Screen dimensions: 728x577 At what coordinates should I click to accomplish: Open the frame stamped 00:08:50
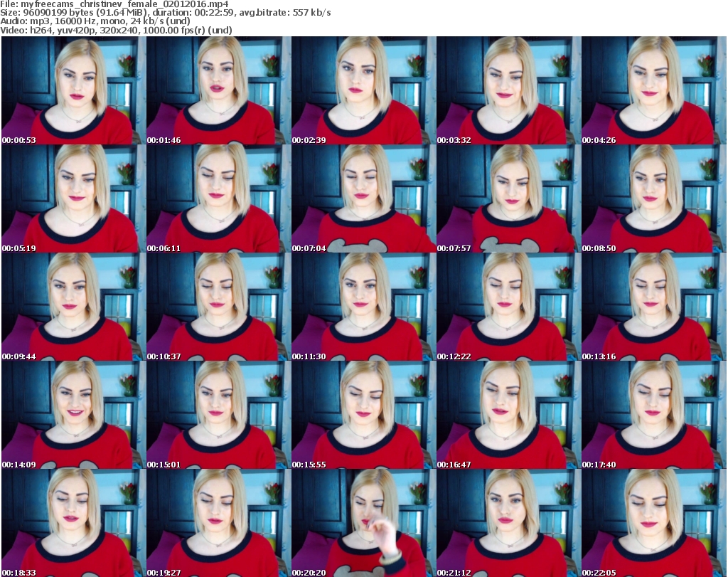pos(654,198)
